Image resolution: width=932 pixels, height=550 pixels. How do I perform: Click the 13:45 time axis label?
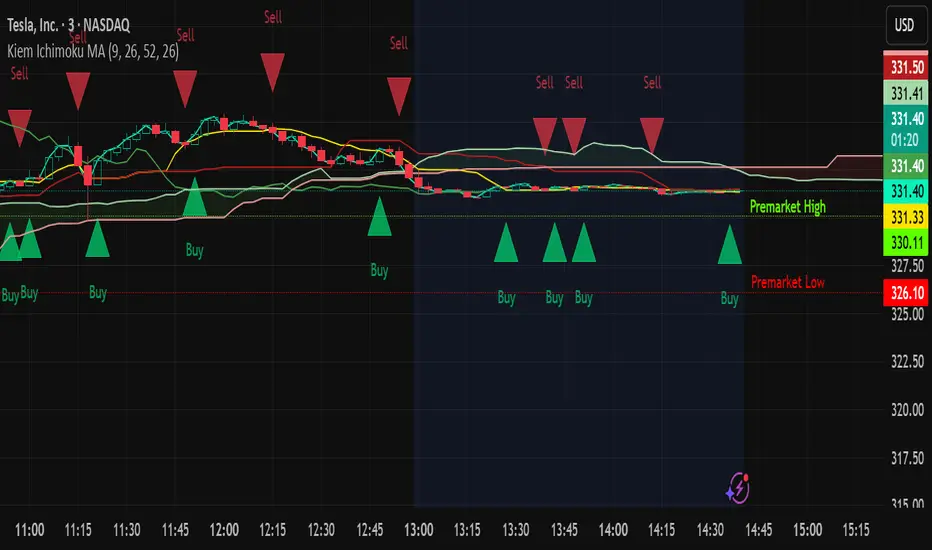(x=564, y=529)
